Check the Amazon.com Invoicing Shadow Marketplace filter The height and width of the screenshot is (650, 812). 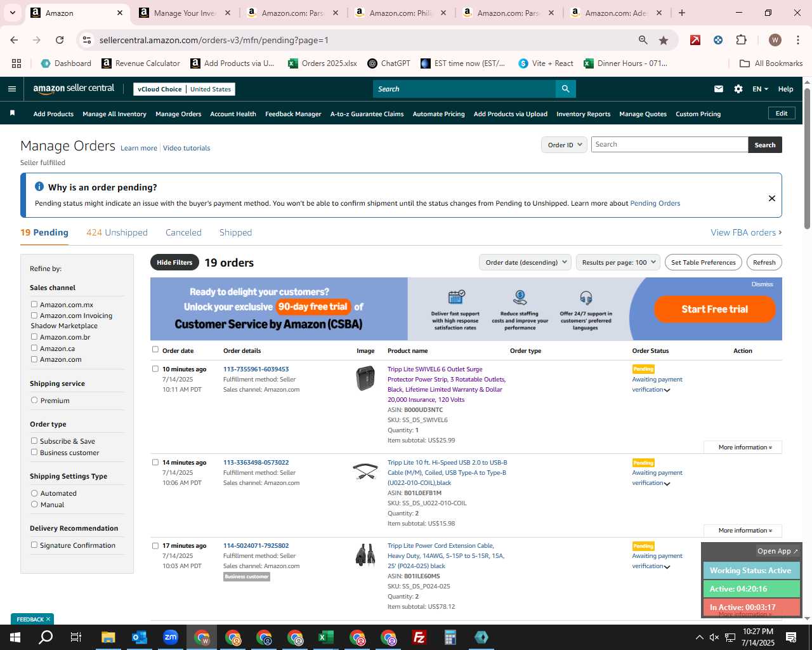click(x=34, y=315)
